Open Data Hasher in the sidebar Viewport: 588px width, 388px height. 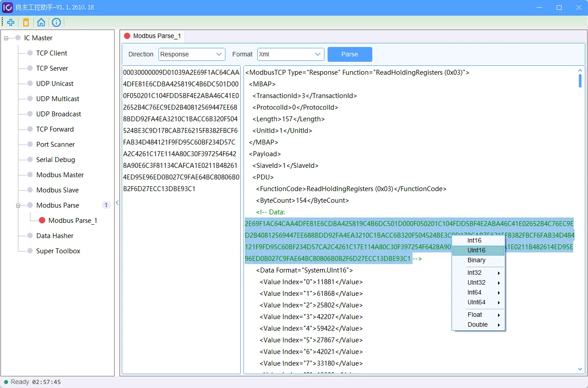55,236
